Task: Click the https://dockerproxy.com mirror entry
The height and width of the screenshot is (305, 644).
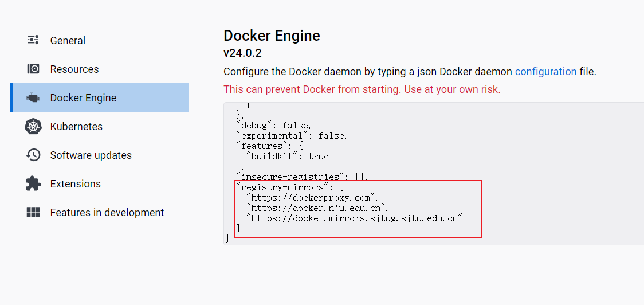Action: coord(312,197)
